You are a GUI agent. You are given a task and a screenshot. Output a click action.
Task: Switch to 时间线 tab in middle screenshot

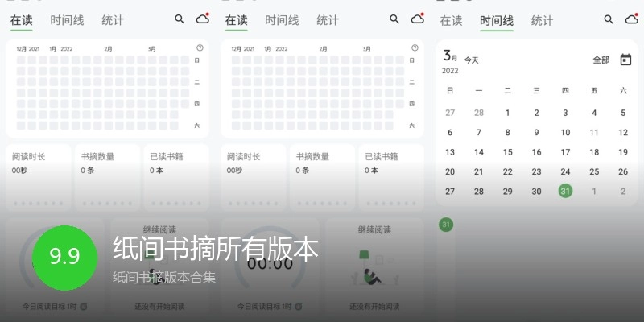(282, 20)
